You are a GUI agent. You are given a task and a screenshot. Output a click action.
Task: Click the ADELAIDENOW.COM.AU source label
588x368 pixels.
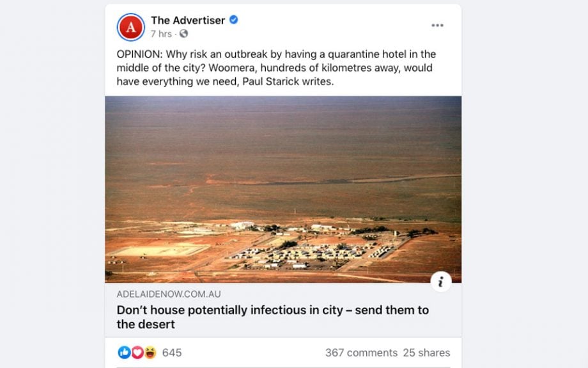point(168,294)
